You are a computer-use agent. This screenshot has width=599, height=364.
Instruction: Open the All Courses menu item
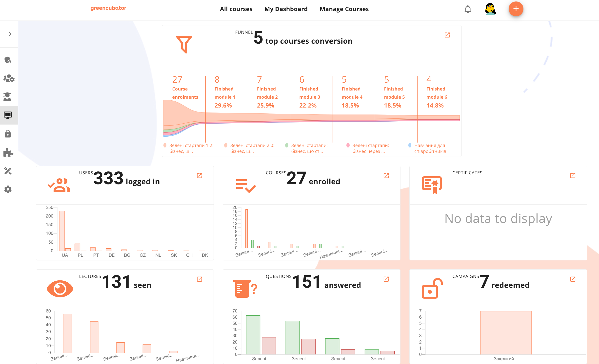pyautogui.click(x=236, y=8)
